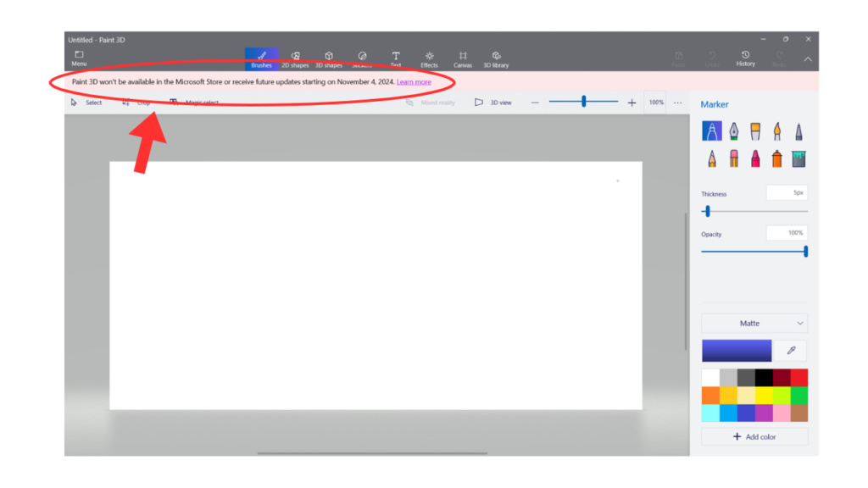Open the Text tab
868x488 pixels.
tap(396, 59)
